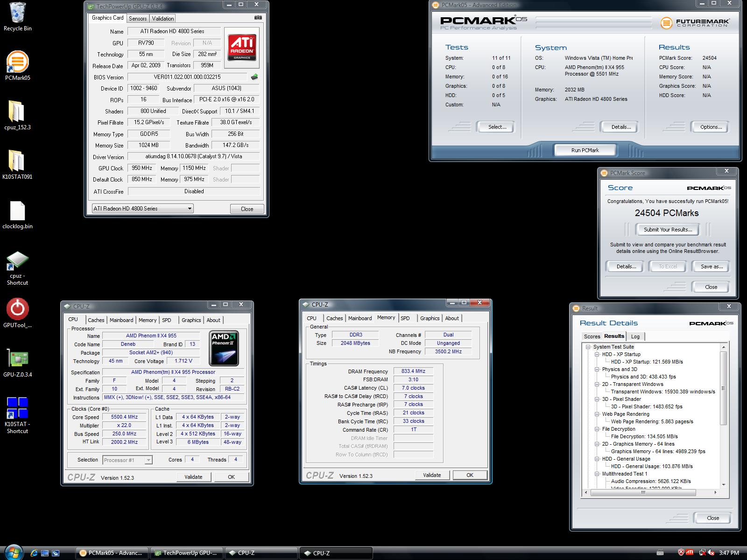Image resolution: width=747 pixels, height=560 pixels.
Task: Click the ATI tray icon in system tray
Action: tap(689, 553)
